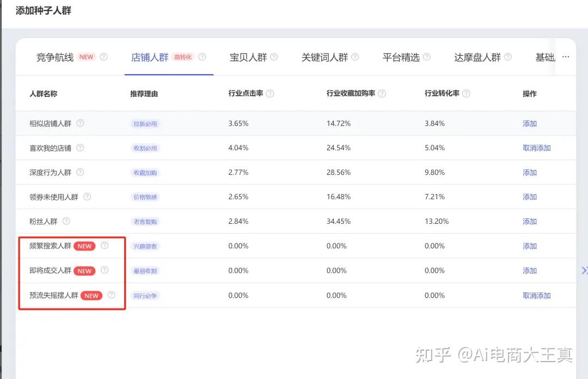Open help icon beside 平台精选 tab
Viewport: 588px width, 379px height.
[x=426, y=57]
